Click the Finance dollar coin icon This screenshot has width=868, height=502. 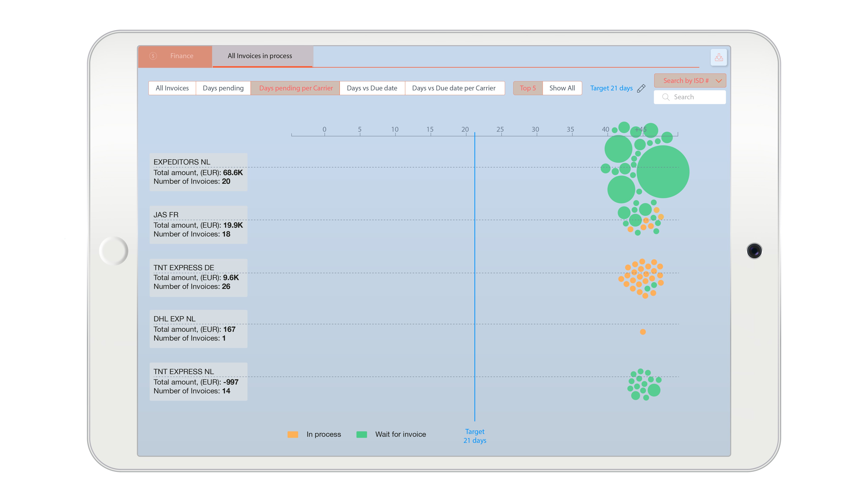(x=153, y=56)
